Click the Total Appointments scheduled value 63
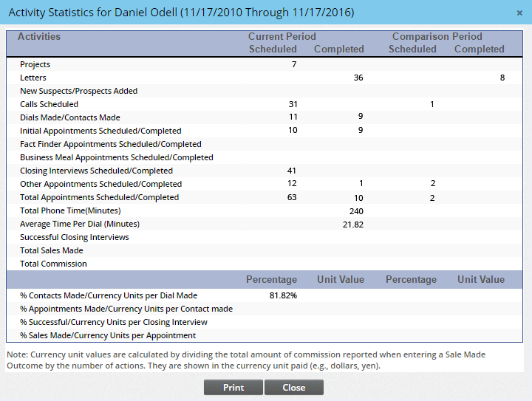The width and height of the screenshot is (532, 401). point(291,198)
